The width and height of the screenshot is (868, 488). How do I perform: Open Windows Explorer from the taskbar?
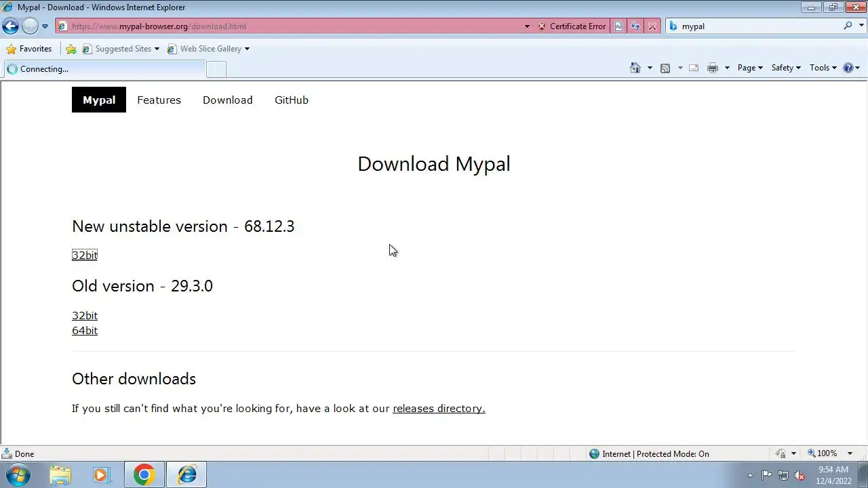coord(60,475)
